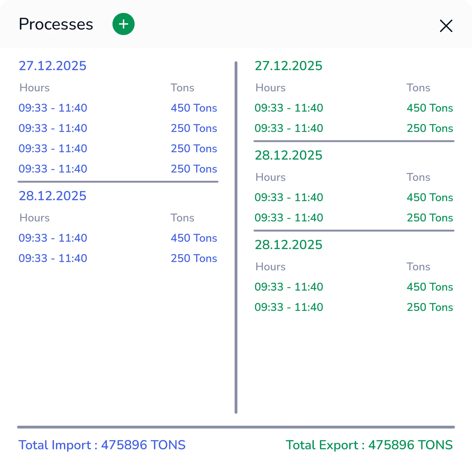The image size is (472, 476).
Task: Click the fourth blue 09:33 - 11:40 row
Action: pos(53,169)
